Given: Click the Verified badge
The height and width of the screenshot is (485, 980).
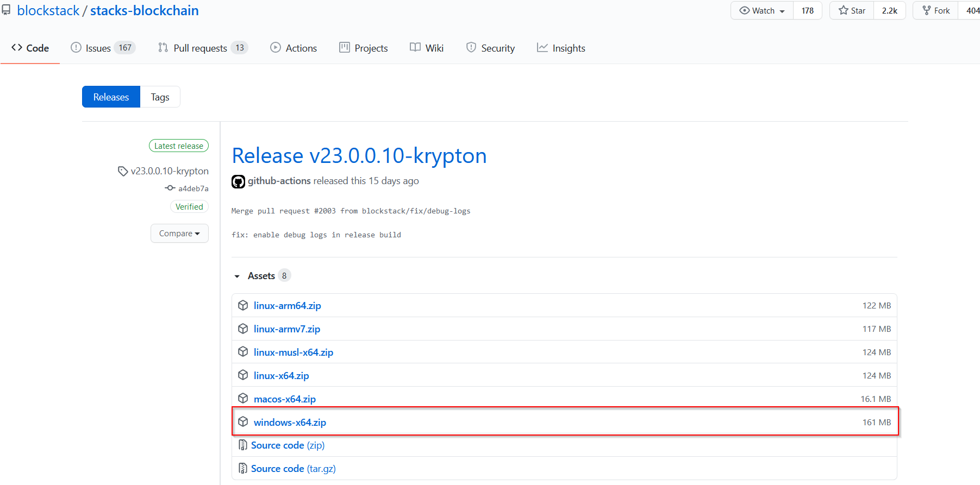Looking at the screenshot, I should pos(189,206).
